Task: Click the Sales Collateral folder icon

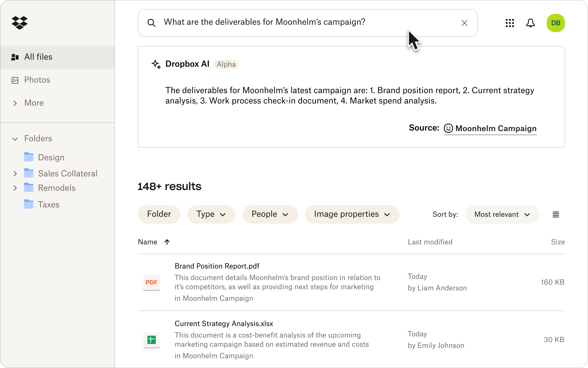Action: click(29, 173)
